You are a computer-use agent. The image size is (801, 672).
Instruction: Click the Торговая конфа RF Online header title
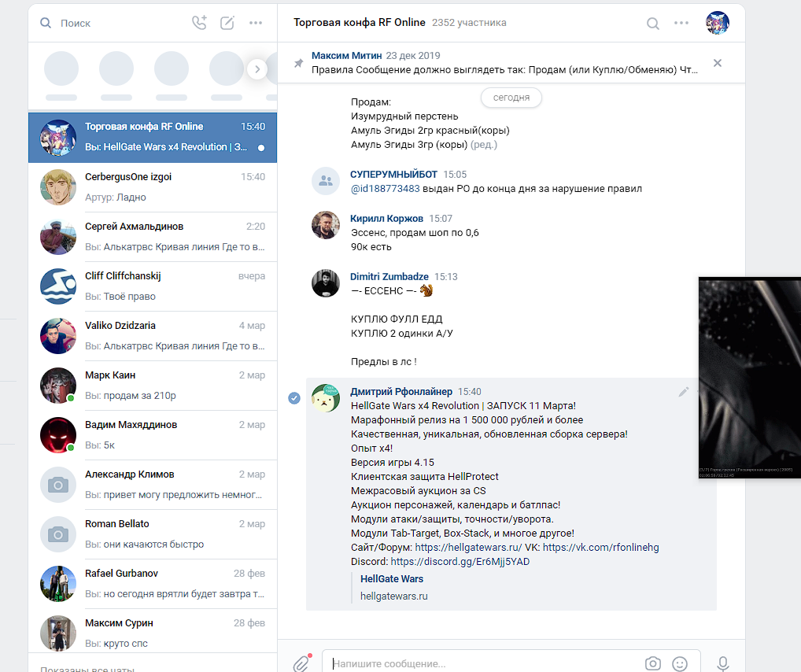click(359, 23)
